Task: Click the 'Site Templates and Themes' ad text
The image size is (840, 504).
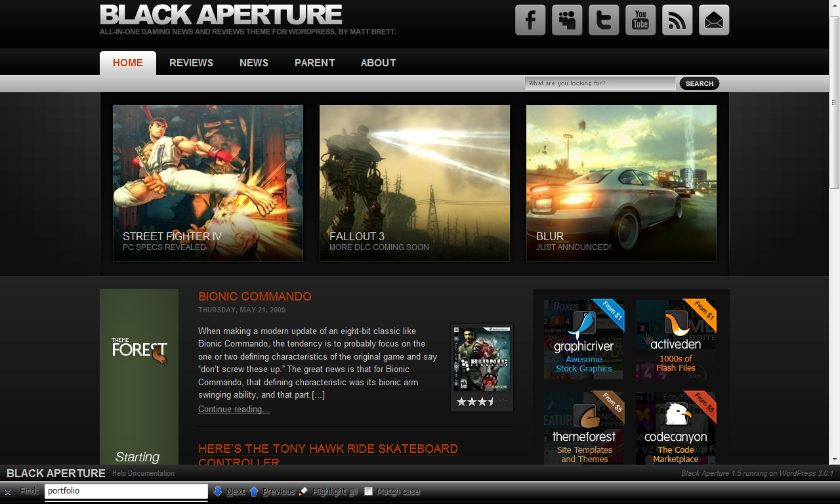Action: 584,455
